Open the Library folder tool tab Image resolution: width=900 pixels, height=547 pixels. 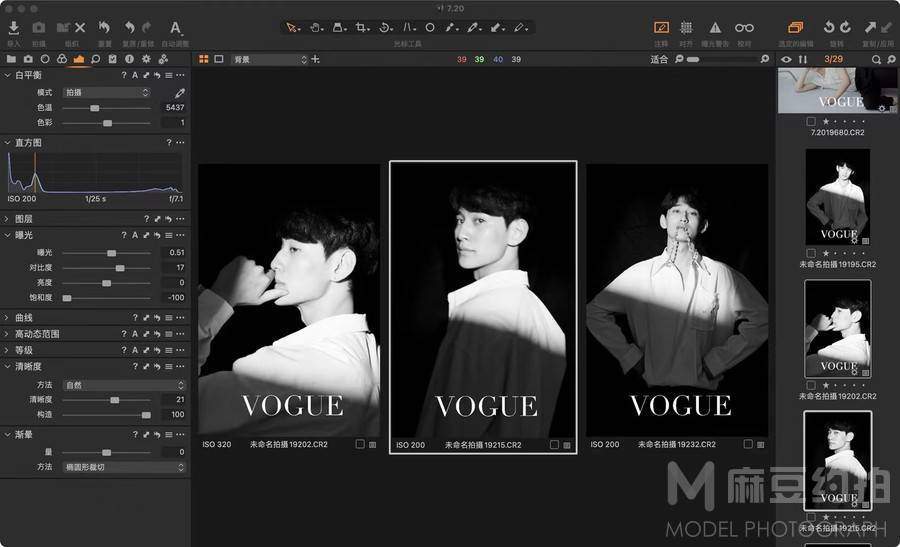(x=11, y=59)
